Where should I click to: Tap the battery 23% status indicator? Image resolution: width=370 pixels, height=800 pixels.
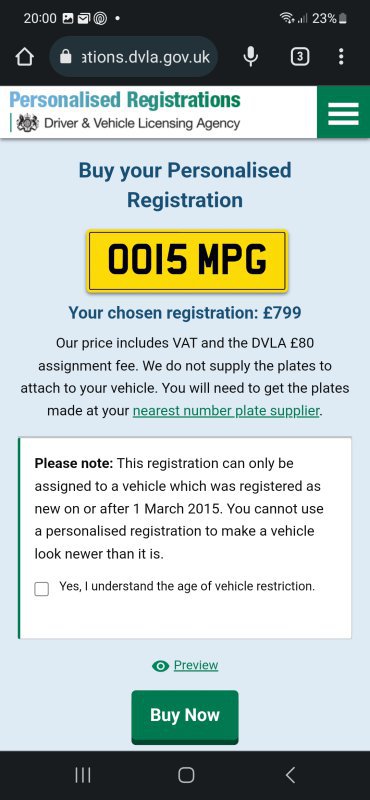pos(330,19)
